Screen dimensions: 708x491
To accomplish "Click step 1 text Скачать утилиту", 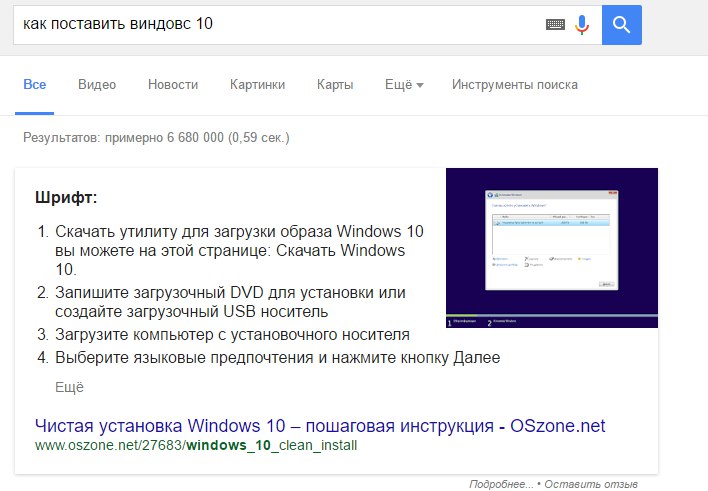I will (239, 250).
